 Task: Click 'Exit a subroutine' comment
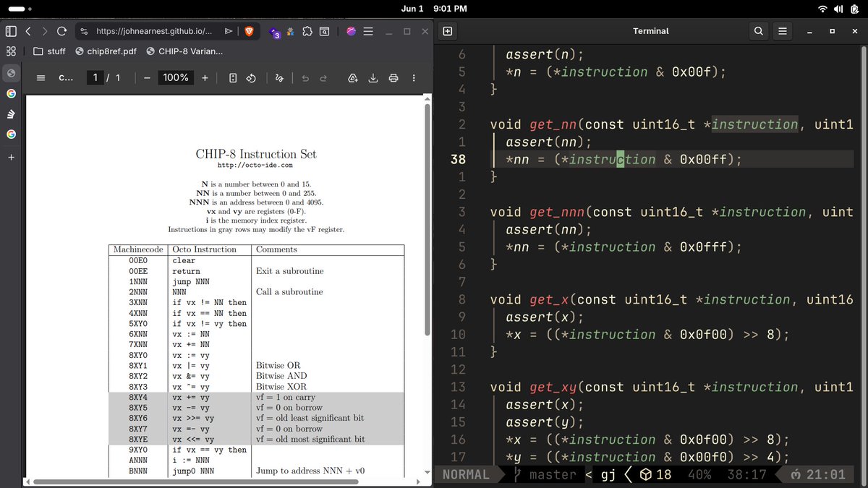289,271
